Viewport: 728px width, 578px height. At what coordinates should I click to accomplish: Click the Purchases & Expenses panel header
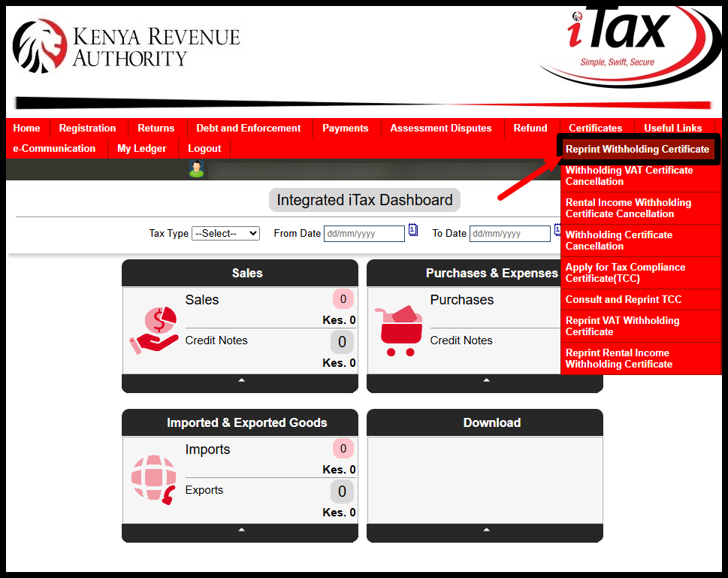coord(464,273)
